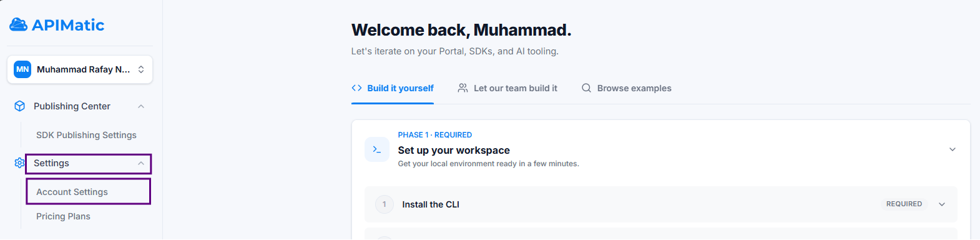
Task: Click the APIMatic cloud logo icon
Action: [18, 24]
